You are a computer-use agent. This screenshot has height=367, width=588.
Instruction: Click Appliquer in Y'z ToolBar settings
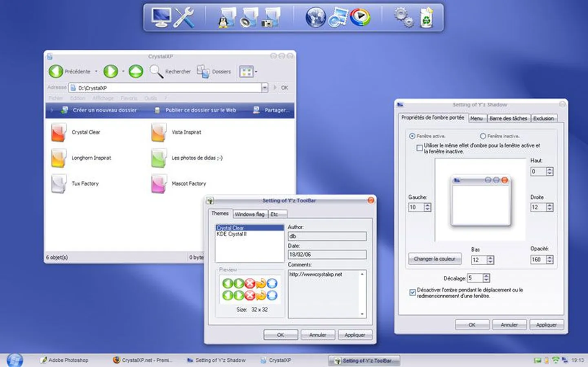click(355, 335)
